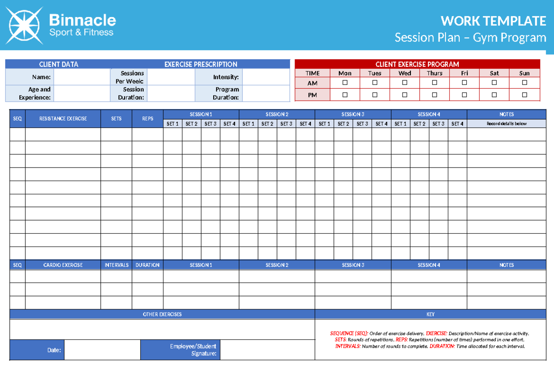The width and height of the screenshot is (554, 392).
Task: Check the Monday PM checkbox
Action: tap(345, 95)
